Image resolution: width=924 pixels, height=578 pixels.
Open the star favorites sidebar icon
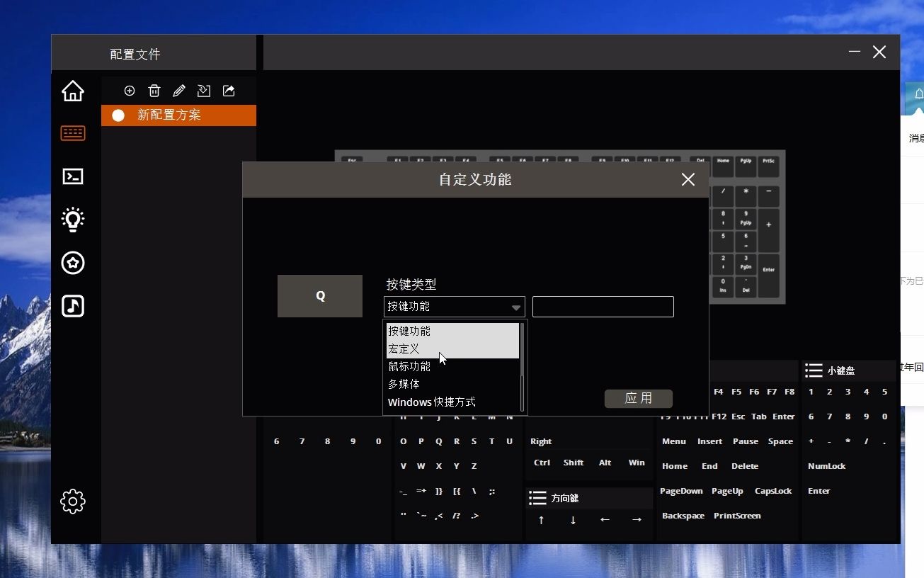[73, 263]
